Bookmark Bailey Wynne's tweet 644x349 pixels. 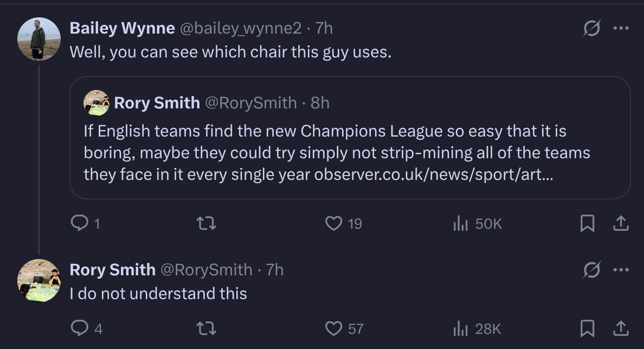coord(587,223)
